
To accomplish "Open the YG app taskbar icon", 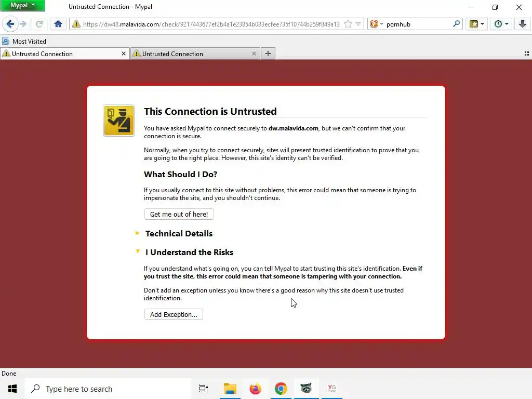I will 332,389.
